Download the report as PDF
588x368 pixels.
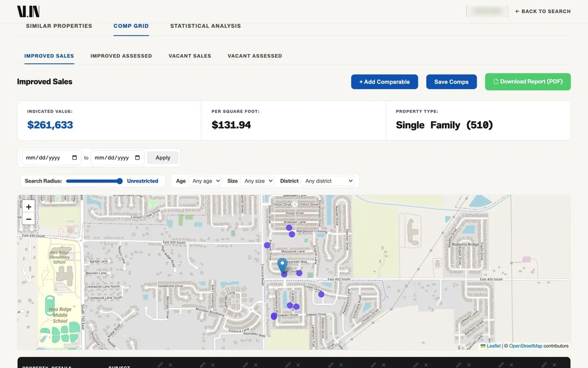point(528,81)
